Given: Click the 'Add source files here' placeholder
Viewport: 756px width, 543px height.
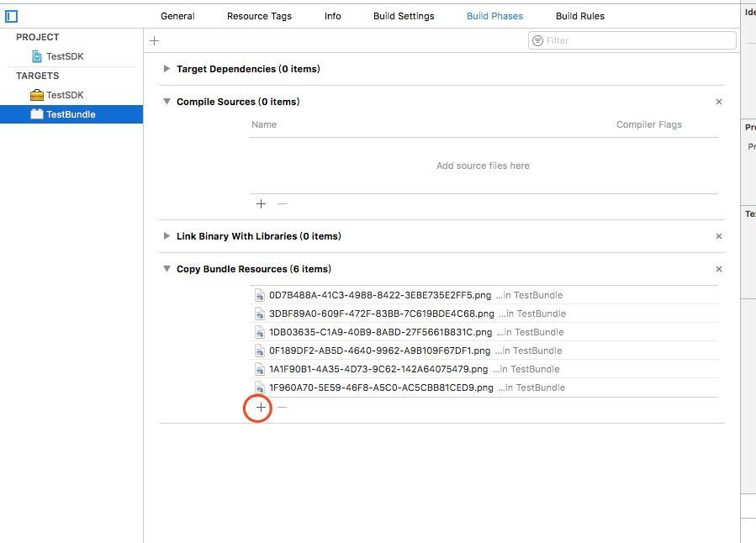Looking at the screenshot, I should point(483,166).
